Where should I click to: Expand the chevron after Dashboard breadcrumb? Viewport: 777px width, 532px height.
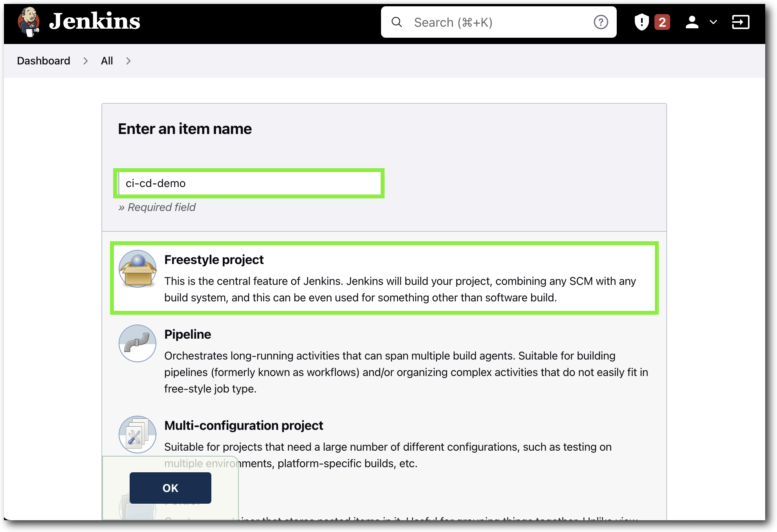tap(86, 61)
